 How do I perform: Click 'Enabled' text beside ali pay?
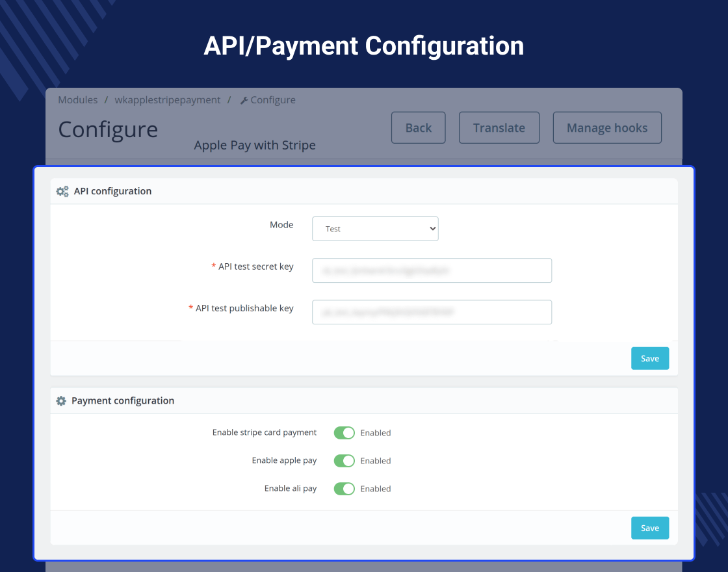pos(376,488)
